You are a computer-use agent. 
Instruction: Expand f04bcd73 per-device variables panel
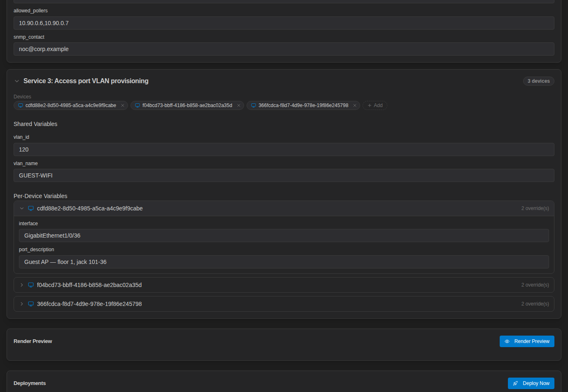pos(22,285)
